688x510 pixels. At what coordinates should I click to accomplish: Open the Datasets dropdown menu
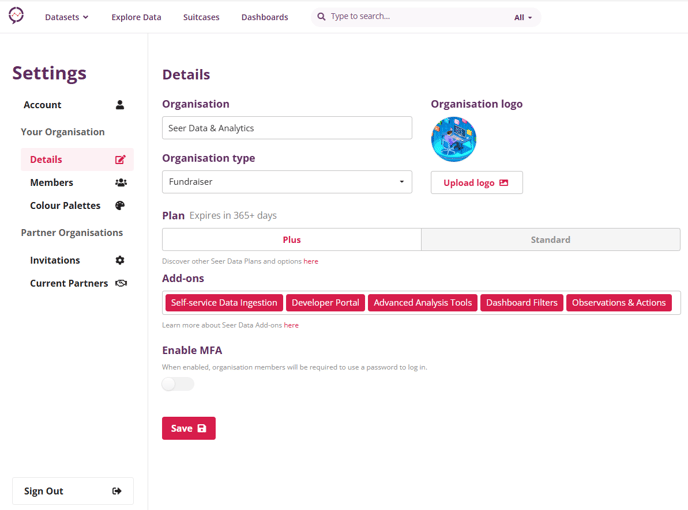[x=67, y=17]
